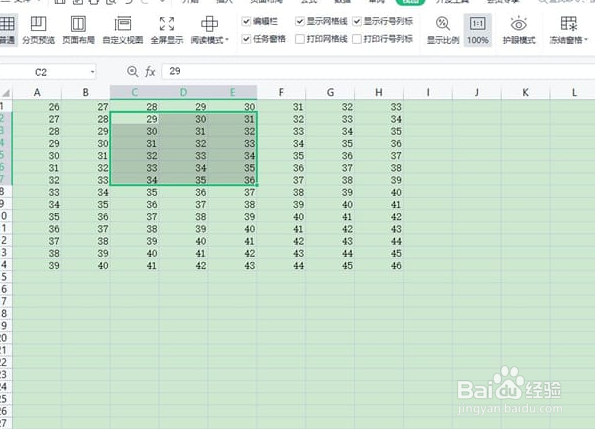Image resolution: width=596 pixels, height=429 pixels.
Task: Click the select-all corner triangle
Action: (x=6, y=93)
